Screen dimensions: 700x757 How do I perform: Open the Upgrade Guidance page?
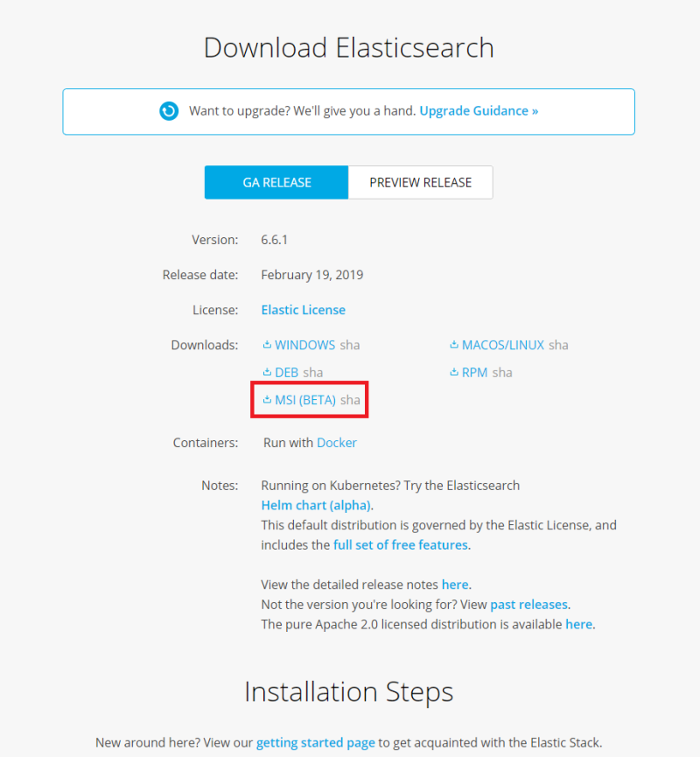(478, 111)
